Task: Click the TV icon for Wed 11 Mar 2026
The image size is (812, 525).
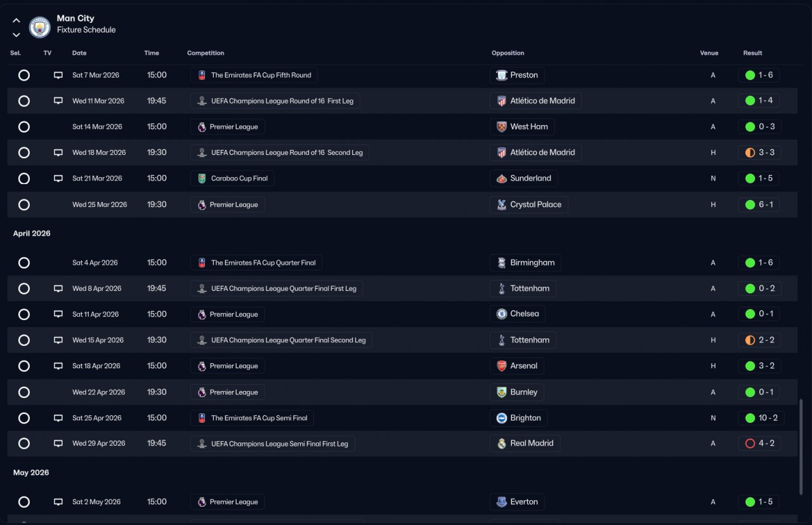Action: [x=58, y=101]
